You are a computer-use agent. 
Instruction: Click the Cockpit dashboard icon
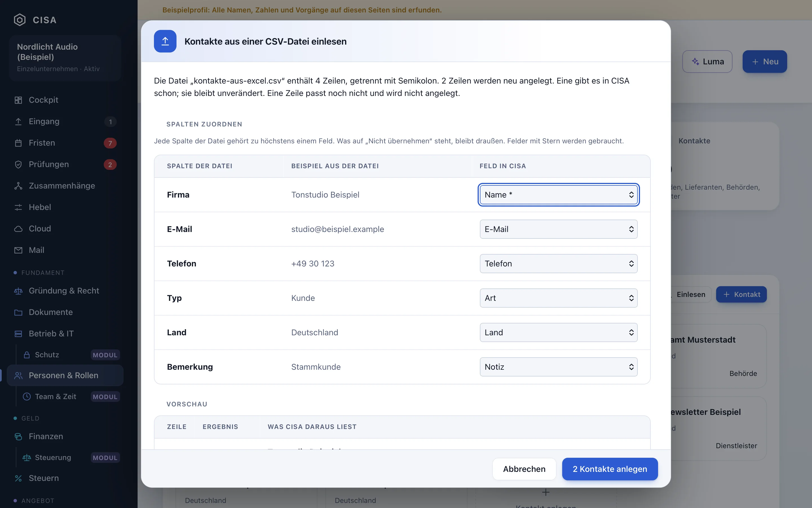[18, 100]
